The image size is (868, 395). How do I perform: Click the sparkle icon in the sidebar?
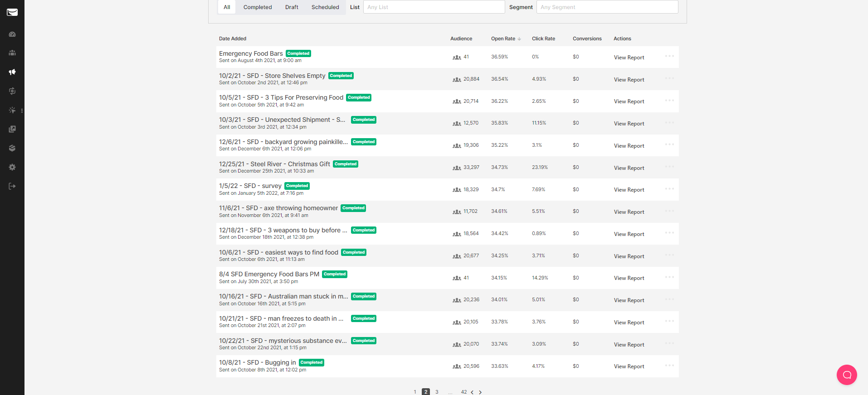(12, 110)
